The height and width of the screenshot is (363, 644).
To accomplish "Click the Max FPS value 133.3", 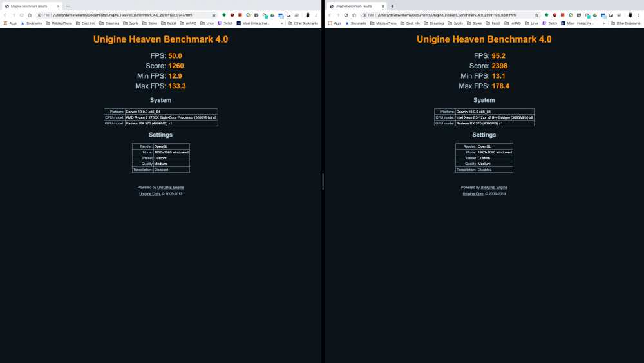I will 177,86.
